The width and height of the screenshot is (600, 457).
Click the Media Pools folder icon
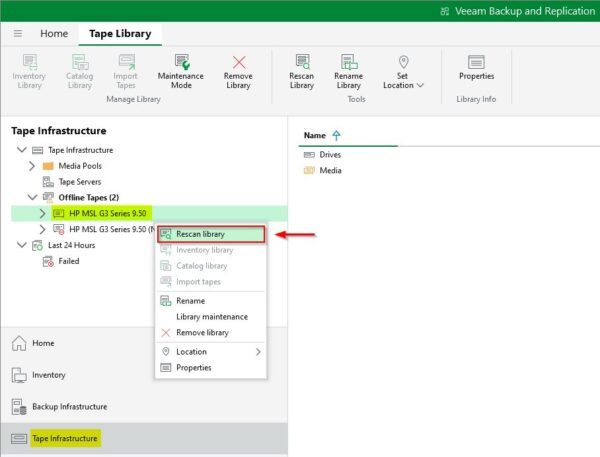pos(48,166)
